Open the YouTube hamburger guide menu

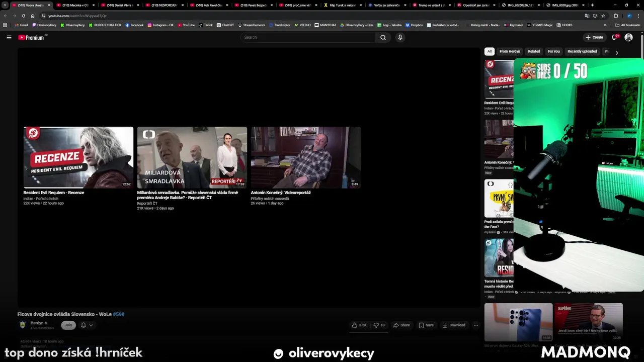coord(9,37)
